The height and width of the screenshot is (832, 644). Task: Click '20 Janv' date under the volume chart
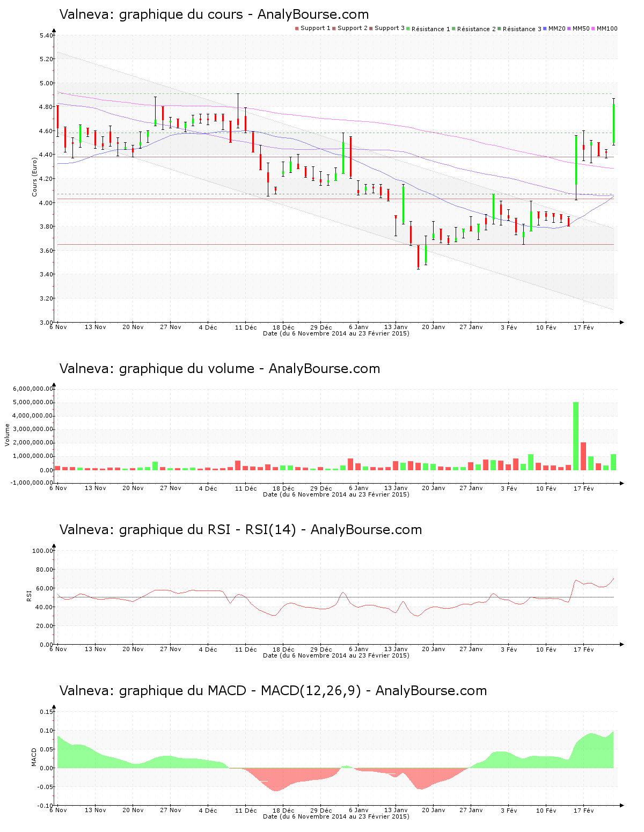[434, 488]
